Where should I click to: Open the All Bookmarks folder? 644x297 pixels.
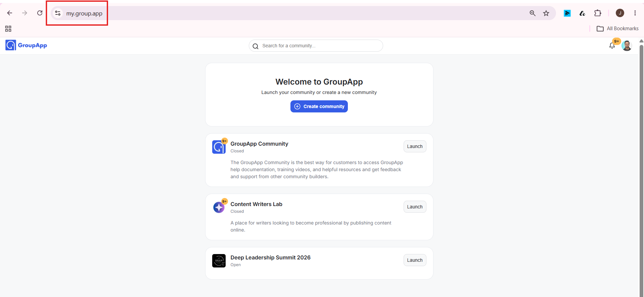617,29
